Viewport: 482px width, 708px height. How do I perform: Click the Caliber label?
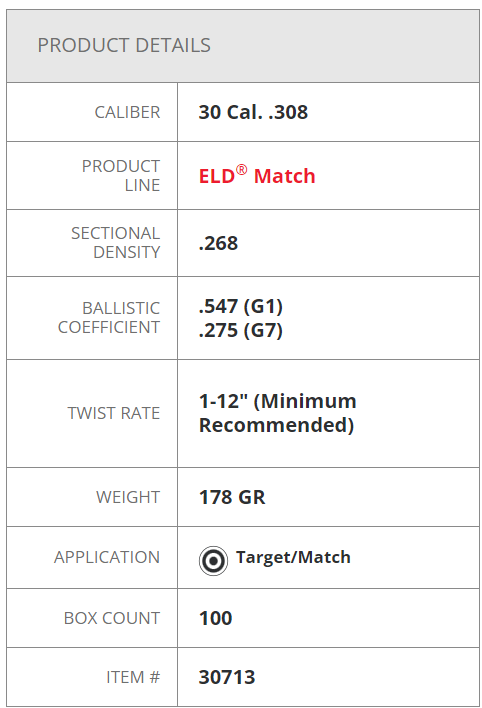pos(127,112)
